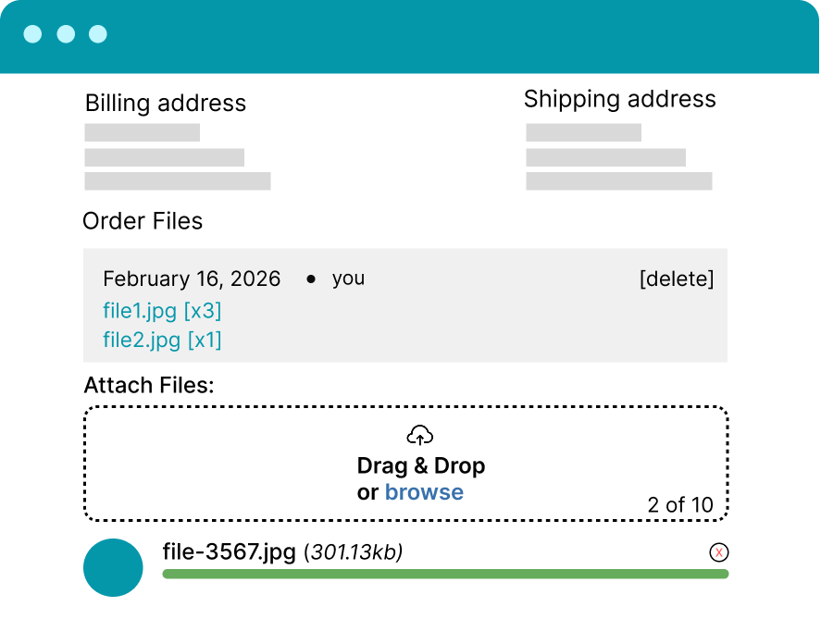The image size is (821, 644).
Task: Click the bullet dot beside February 16, 2026
Action: 313,279
